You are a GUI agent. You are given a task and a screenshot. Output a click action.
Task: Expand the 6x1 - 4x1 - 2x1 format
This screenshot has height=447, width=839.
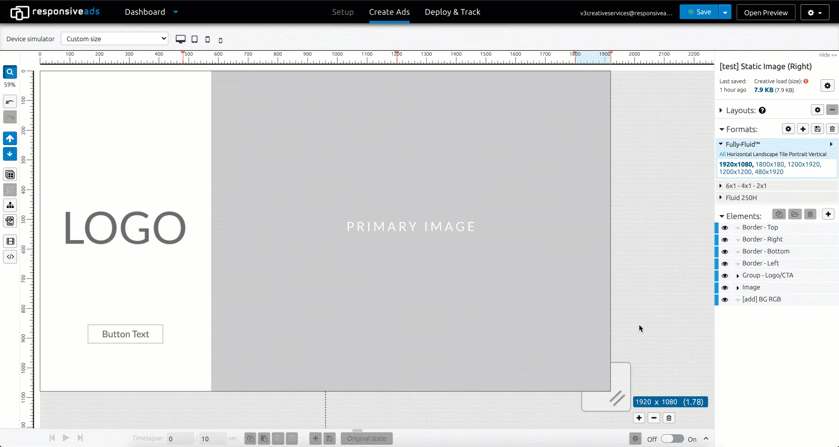pyautogui.click(x=721, y=186)
